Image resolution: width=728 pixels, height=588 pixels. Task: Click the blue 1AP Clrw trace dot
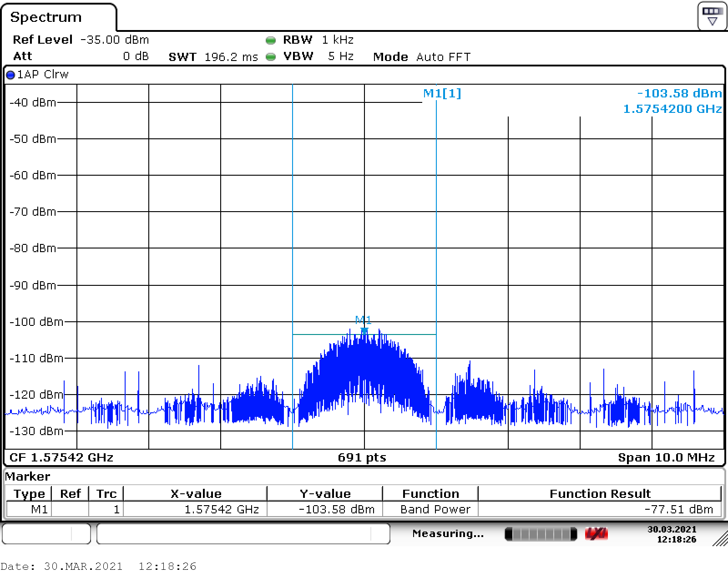(x=10, y=75)
